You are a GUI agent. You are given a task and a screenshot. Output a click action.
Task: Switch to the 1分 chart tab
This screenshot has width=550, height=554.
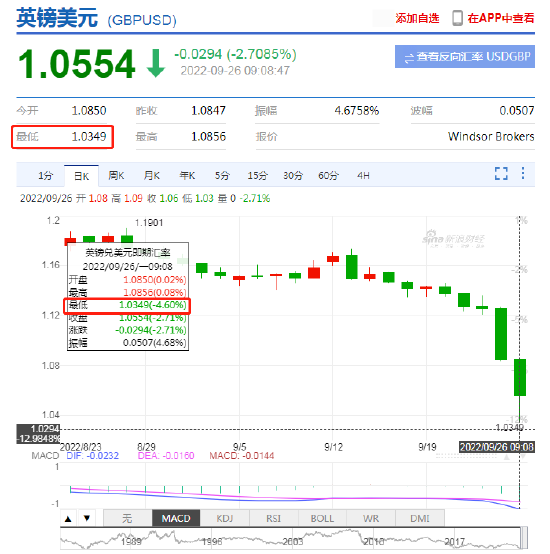coord(46,176)
